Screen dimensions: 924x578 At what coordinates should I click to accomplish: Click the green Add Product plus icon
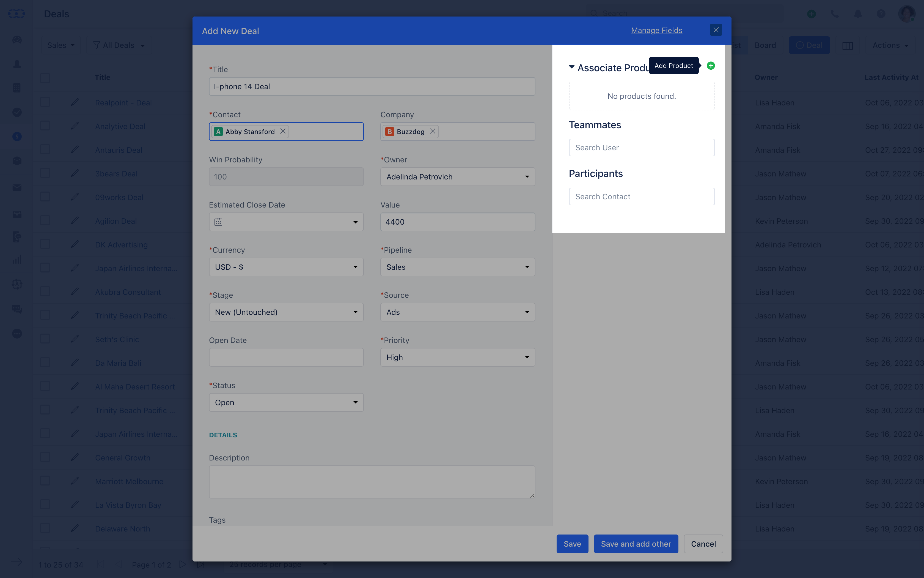pyautogui.click(x=711, y=66)
